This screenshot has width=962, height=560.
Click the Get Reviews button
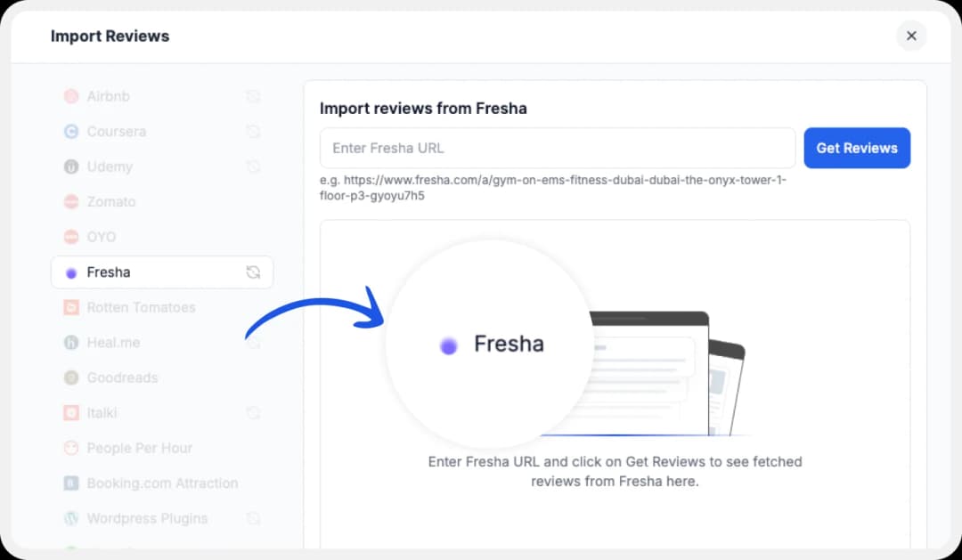click(857, 148)
